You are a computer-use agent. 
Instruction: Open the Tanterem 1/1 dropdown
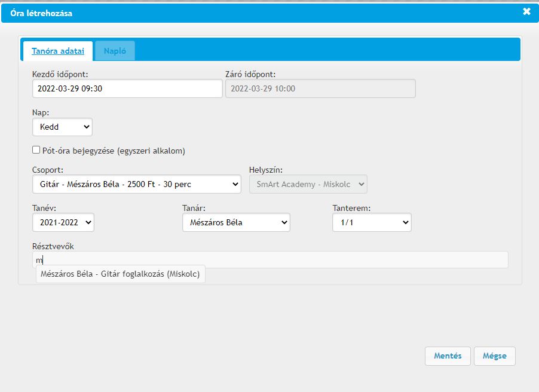(x=372, y=222)
